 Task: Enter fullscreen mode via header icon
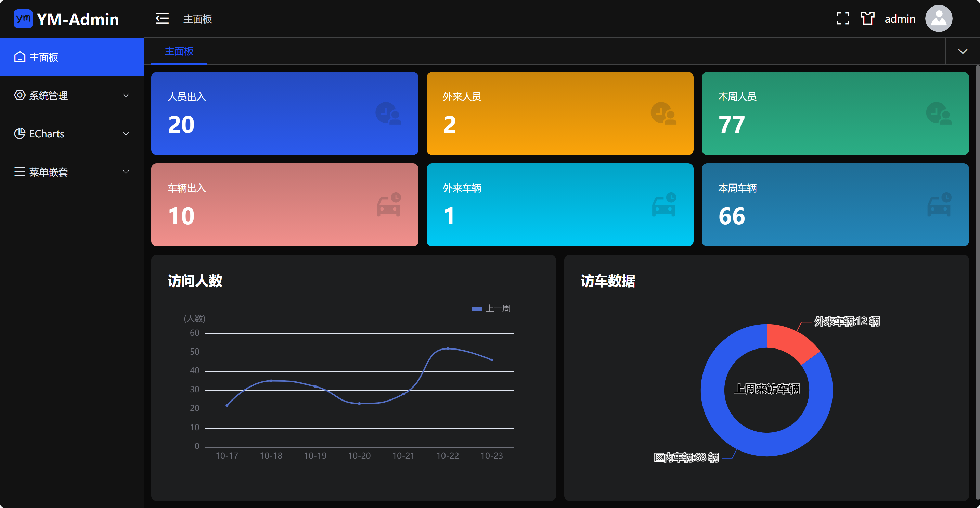(843, 18)
